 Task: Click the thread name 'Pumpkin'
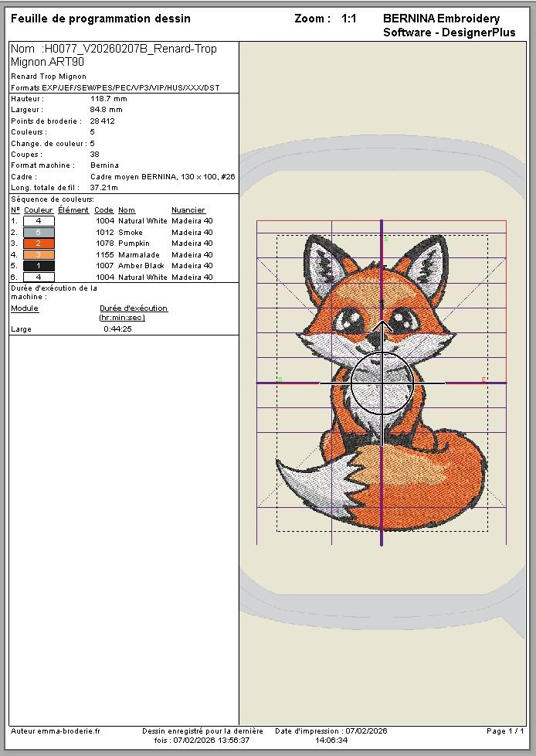click(x=134, y=243)
